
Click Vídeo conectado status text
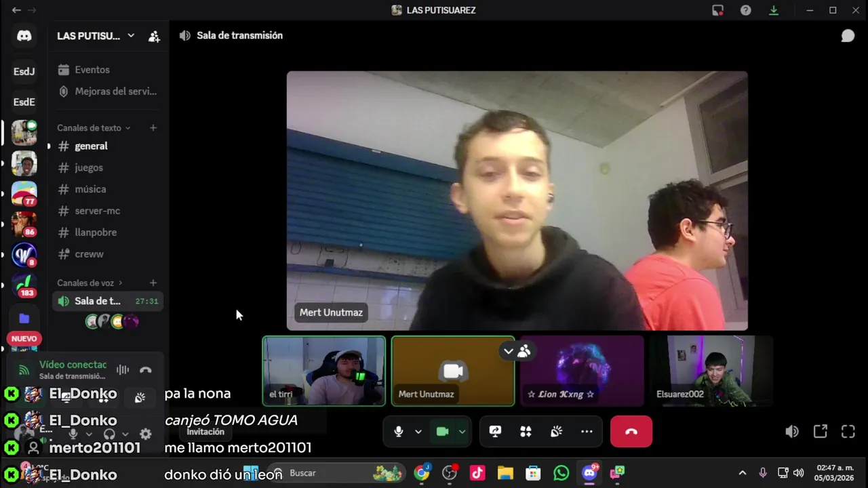click(x=73, y=365)
